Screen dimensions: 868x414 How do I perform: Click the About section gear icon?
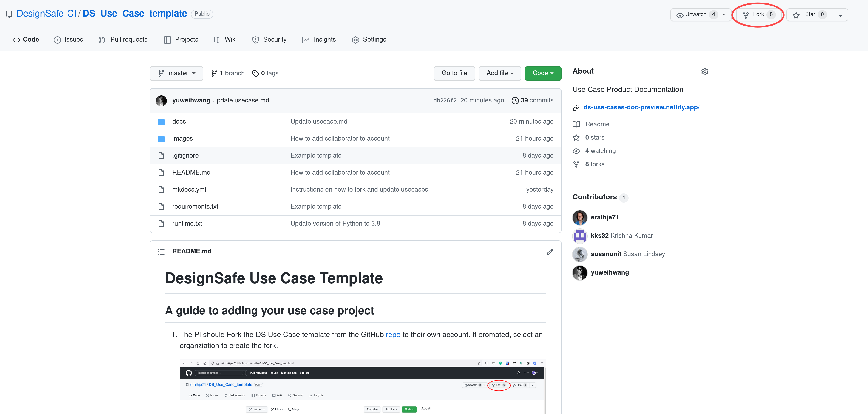click(x=705, y=72)
